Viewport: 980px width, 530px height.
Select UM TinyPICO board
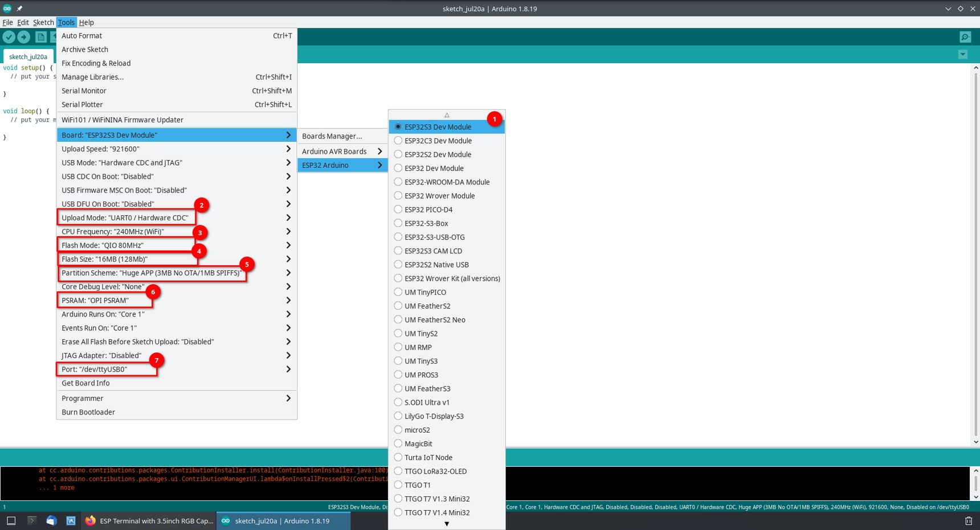pos(447,292)
